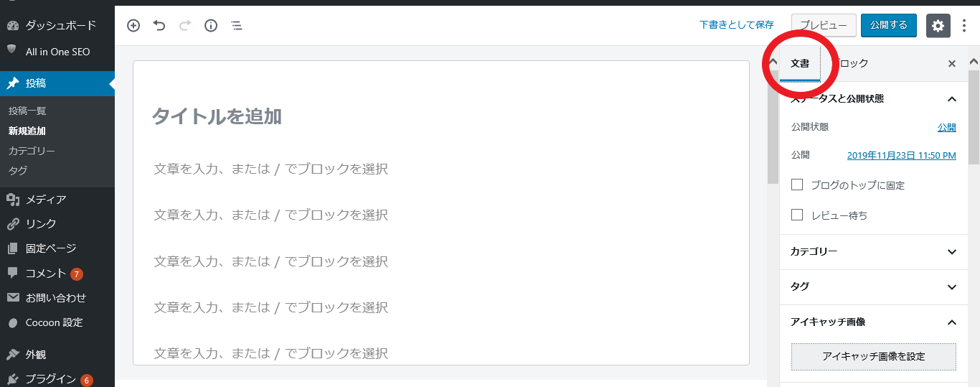Open the more options vertical dots menu
This screenshot has width=980, height=387.
(964, 25)
